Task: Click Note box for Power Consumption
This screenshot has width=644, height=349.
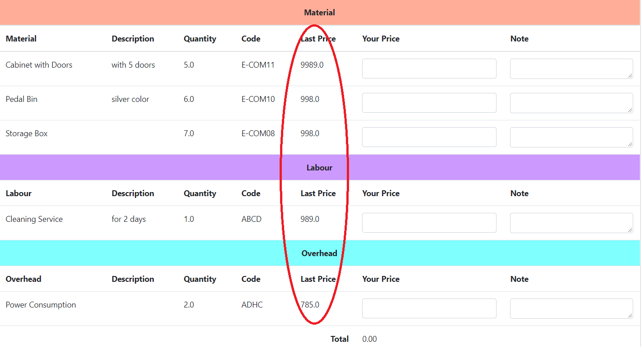Action: point(571,308)
